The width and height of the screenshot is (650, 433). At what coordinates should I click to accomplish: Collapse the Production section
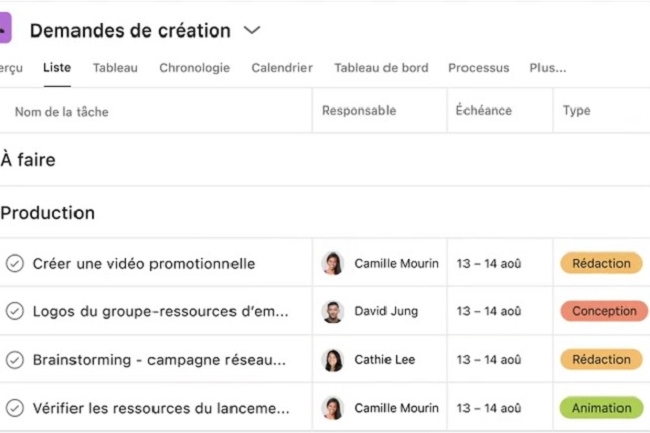coord(48,213)
